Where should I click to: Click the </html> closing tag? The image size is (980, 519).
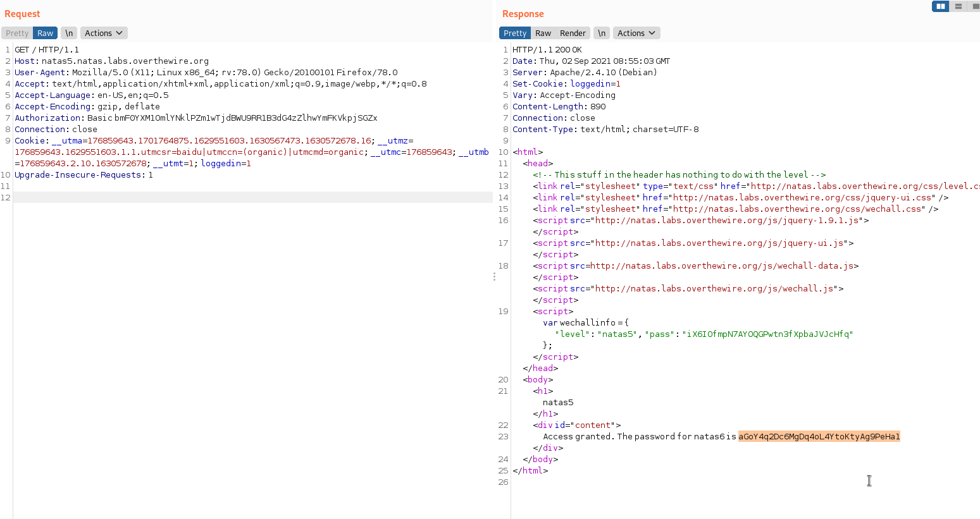click(x=530, y=471)
